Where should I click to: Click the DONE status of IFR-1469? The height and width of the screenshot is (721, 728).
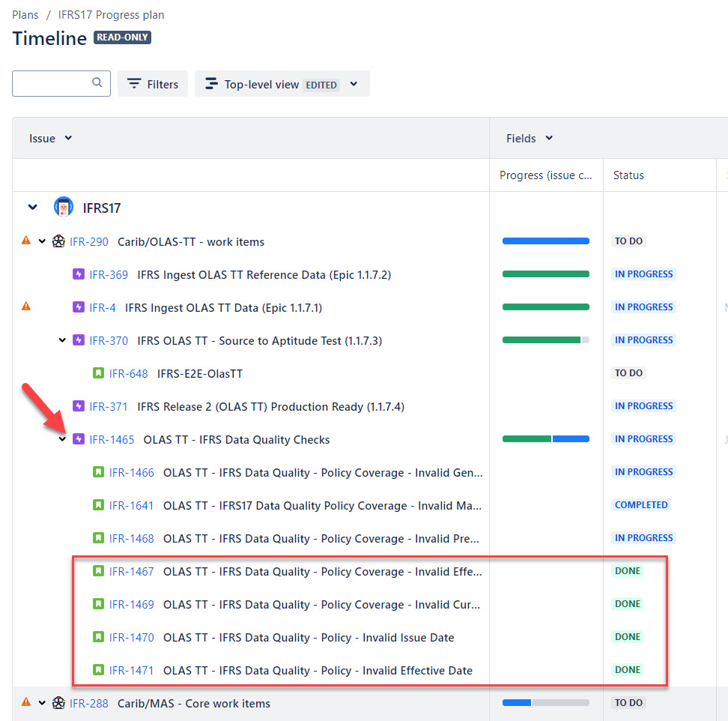[628, 604]
